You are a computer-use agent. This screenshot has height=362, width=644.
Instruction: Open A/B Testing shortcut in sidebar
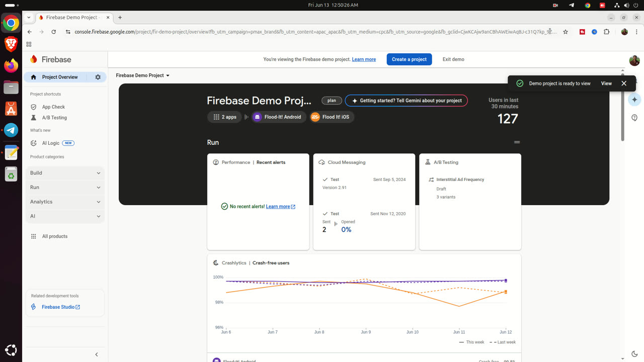[54, 118]
